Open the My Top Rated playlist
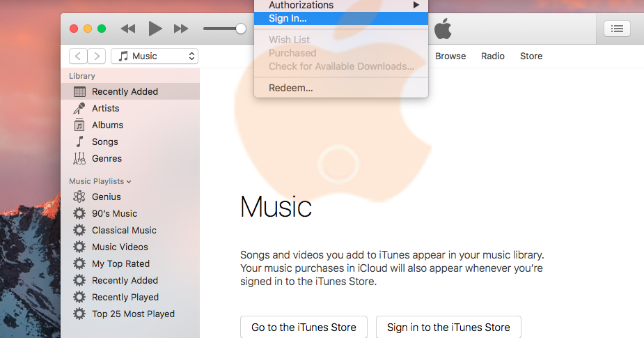 click(x=130, y=263)
